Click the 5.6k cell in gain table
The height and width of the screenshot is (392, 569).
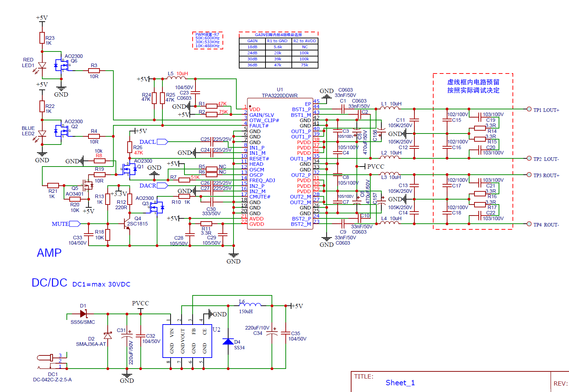click(278, 47)
